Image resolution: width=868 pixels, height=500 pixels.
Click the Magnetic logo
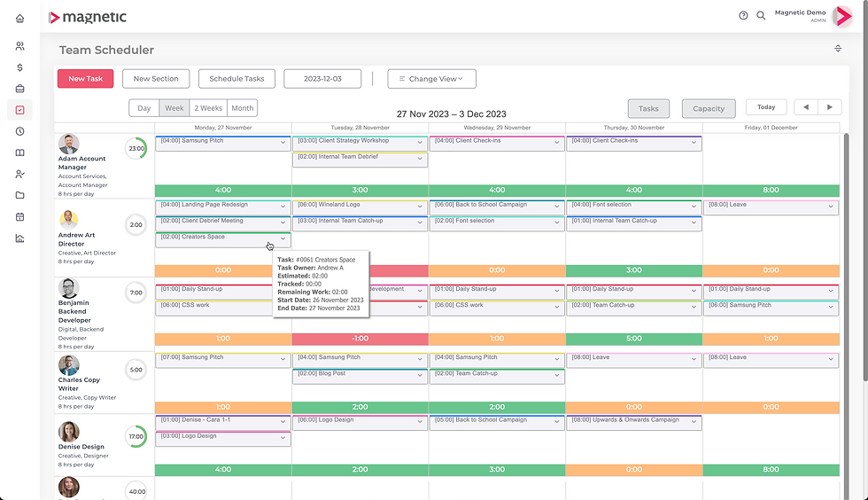pos(88,17)
